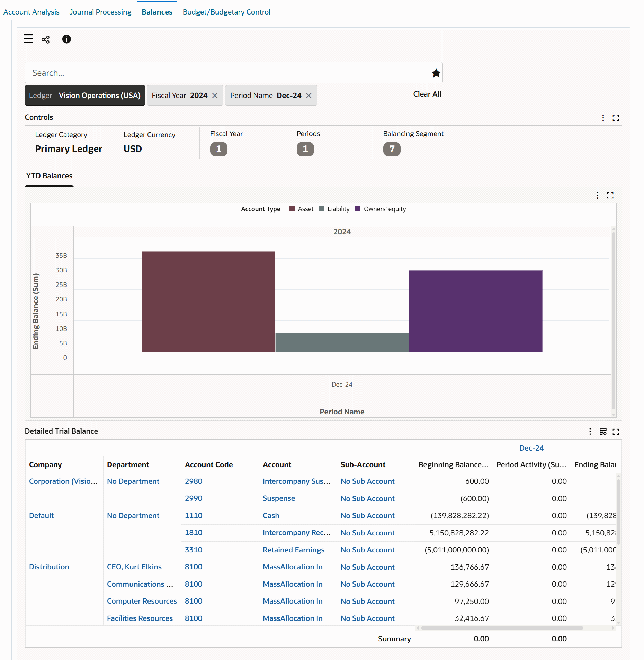644x660 pixels.
Task: Open Controls section options menu
Action: [603, 118]
